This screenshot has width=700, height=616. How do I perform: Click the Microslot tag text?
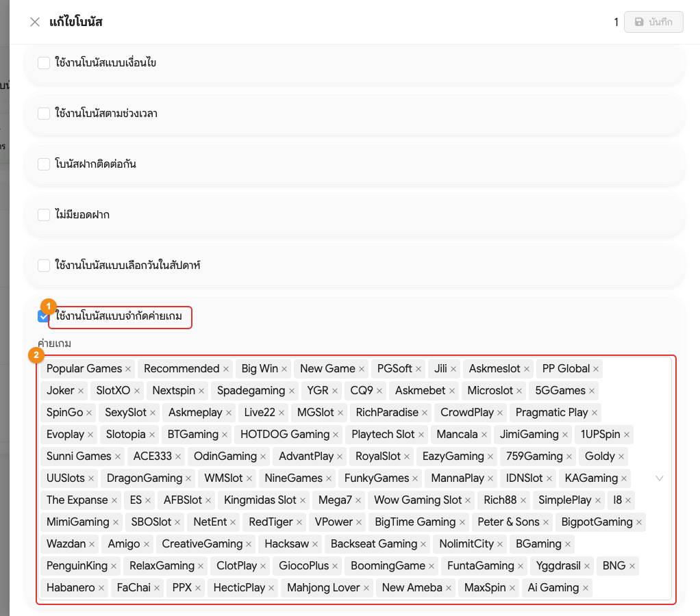(x=490, y=390)
